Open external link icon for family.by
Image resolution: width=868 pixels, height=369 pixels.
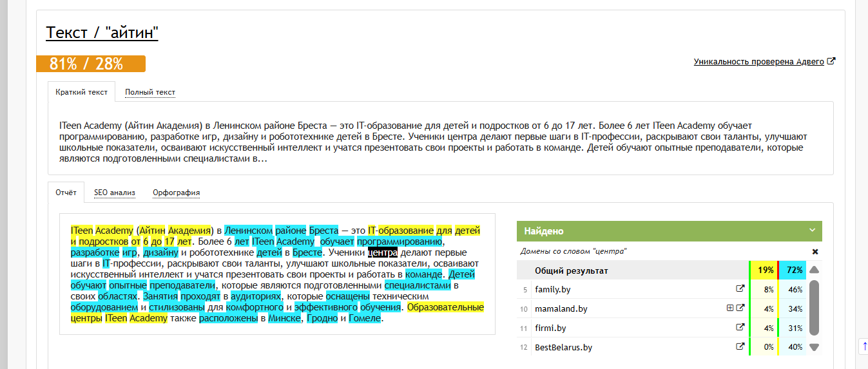(740, 289)
